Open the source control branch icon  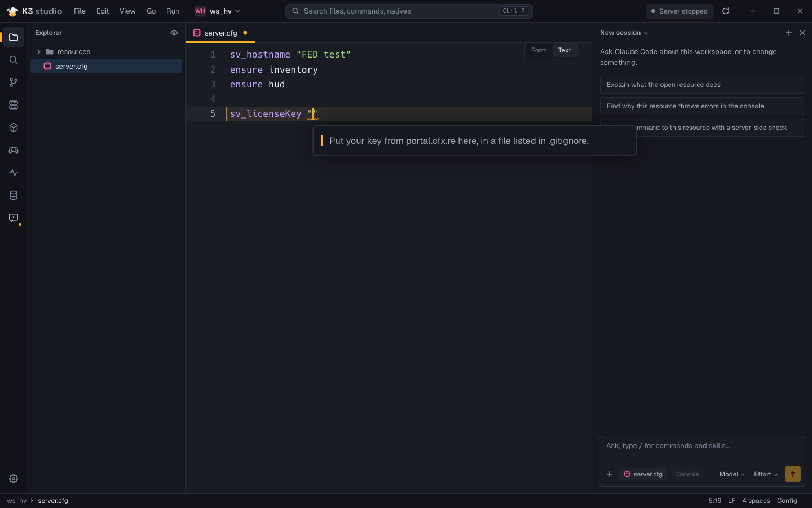pos(14,82)
